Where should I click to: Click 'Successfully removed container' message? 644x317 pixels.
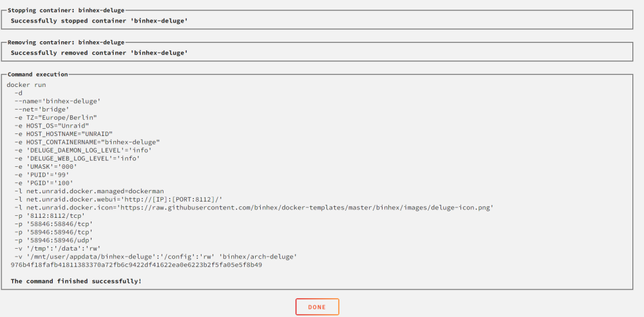coord(99,53)
